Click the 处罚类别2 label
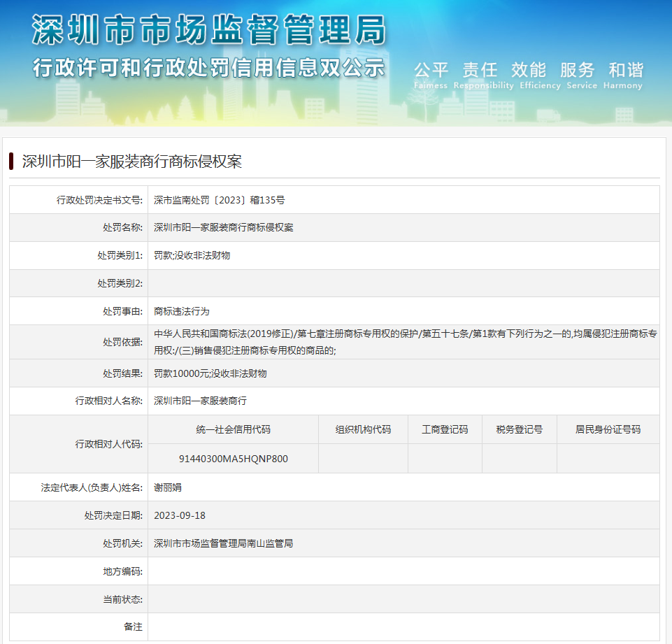Viewport: 672px width, 644px height. (x=120, y=283)
